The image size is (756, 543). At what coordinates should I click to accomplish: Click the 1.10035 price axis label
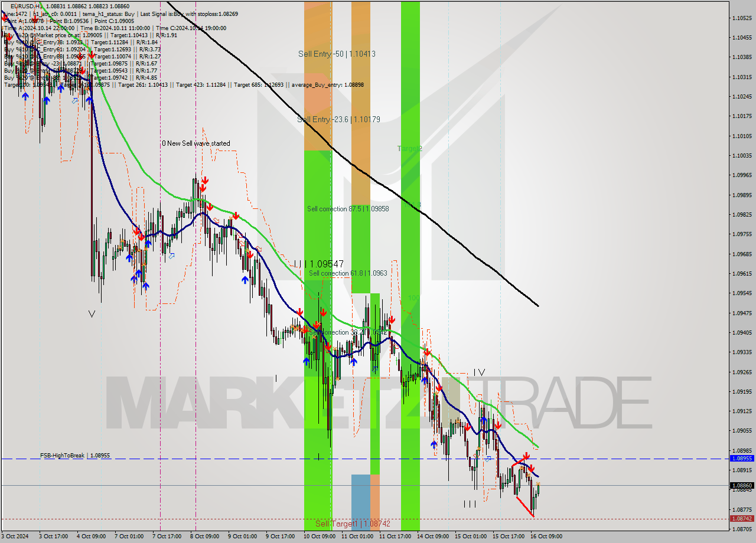pos(742,155)
